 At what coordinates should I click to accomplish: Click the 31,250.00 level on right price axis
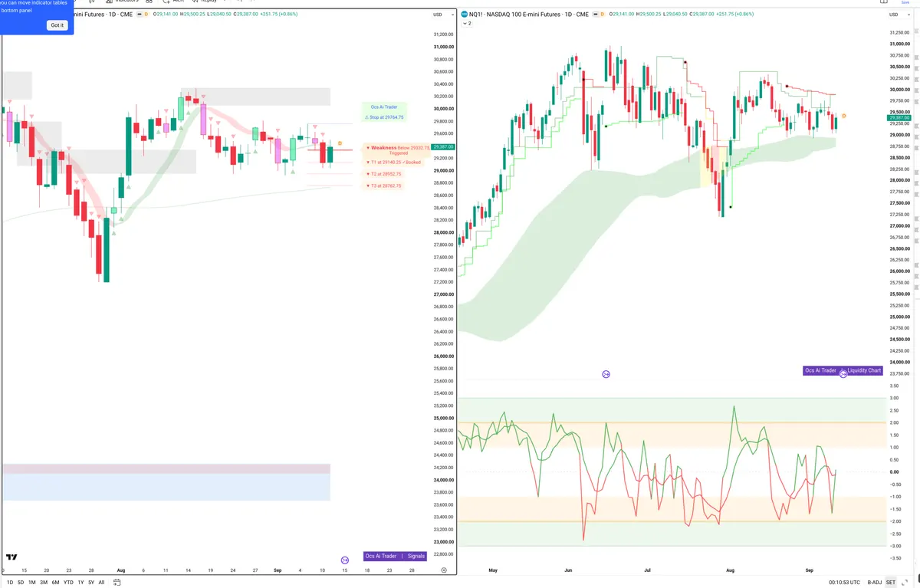point(899,32)
